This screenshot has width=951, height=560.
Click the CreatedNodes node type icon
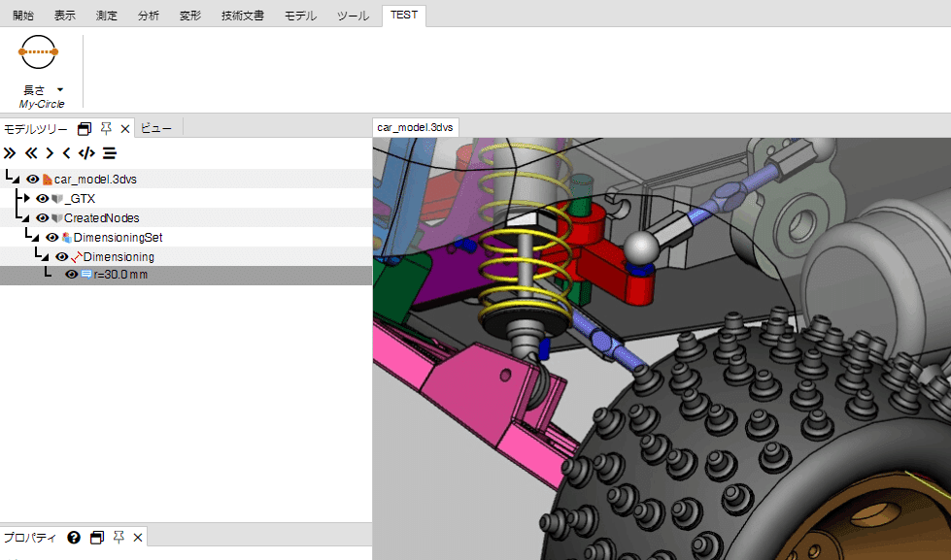point(57,218)
